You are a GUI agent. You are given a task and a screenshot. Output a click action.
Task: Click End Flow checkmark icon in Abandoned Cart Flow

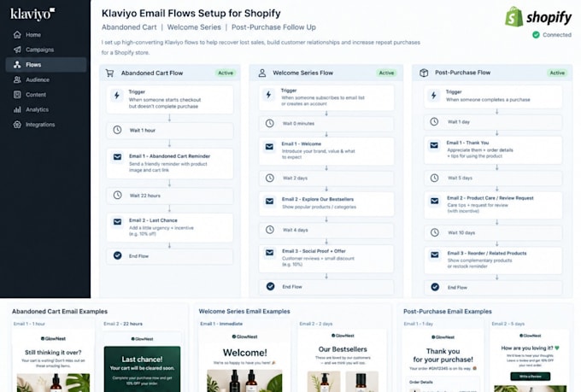coord(117,255)
